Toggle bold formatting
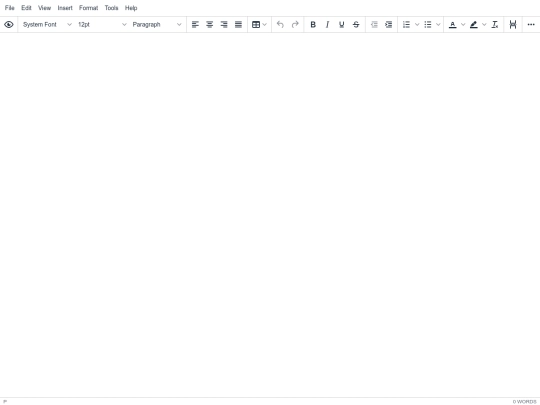This screenshot has width=540, height=405. coord(313,24)
